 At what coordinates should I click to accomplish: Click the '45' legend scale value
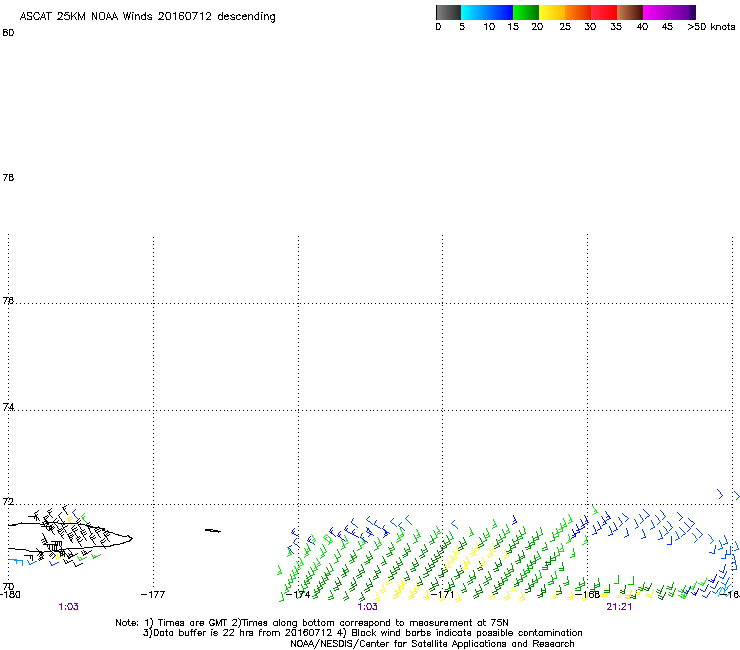pyautogui.click(x=667, y=27)
